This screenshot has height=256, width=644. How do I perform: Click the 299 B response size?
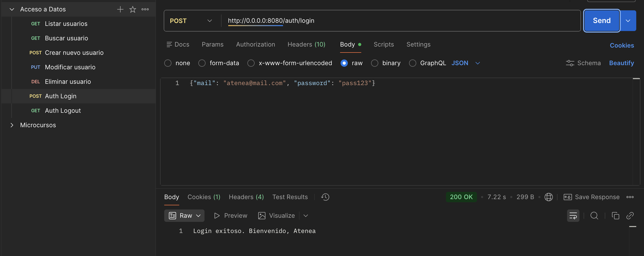coord(525,197)
